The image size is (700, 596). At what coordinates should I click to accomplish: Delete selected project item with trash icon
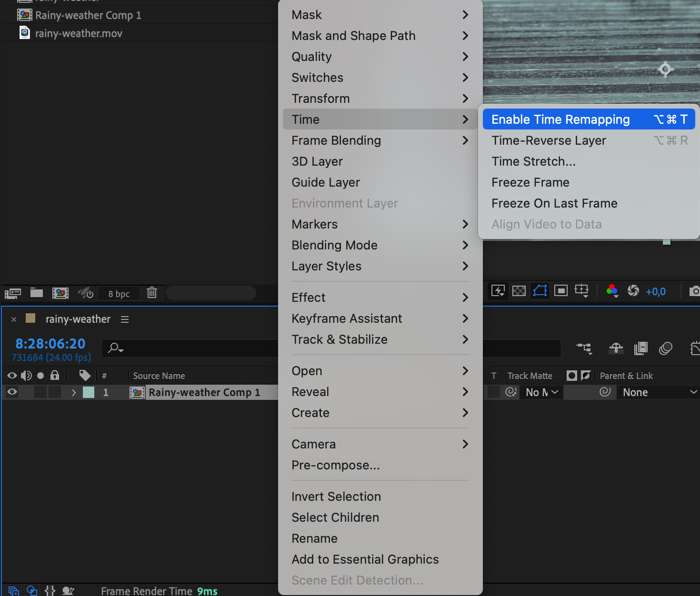152,293
